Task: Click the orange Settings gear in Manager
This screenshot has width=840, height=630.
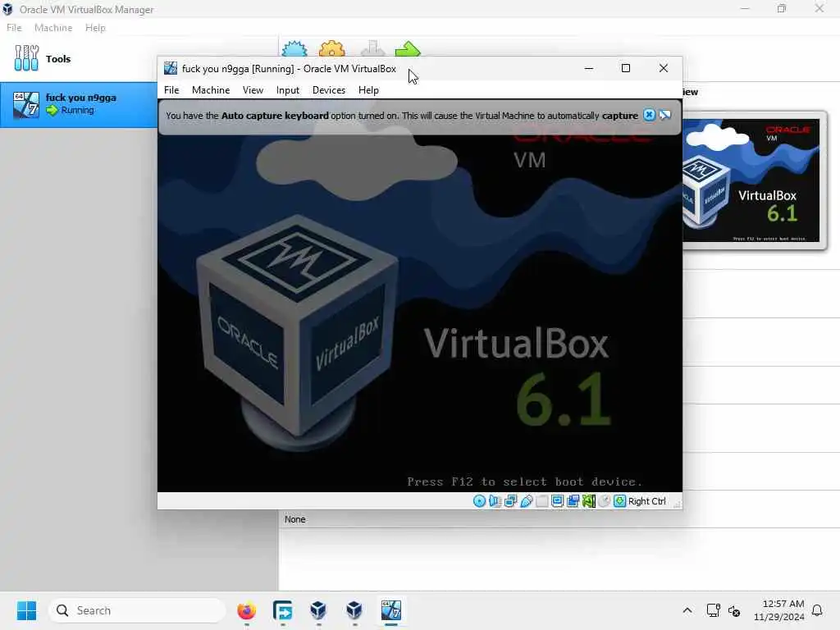Action: 331,48
